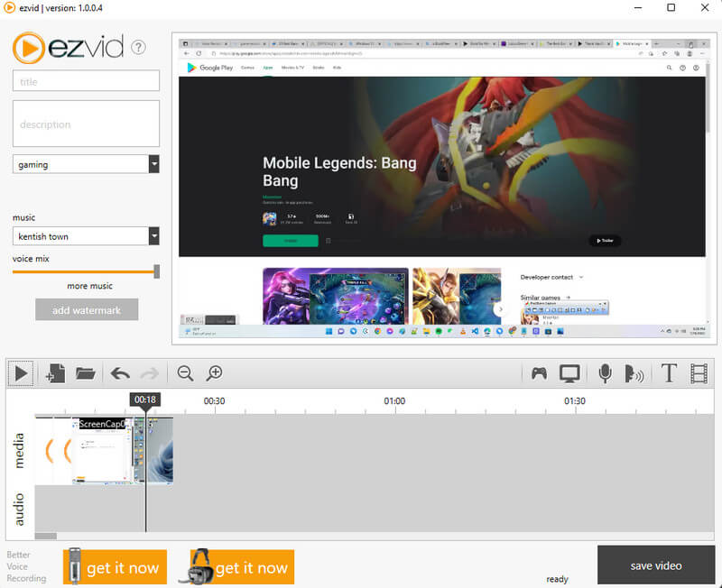
Task: Click the voice mix slider handle
Action: (157, 271)
